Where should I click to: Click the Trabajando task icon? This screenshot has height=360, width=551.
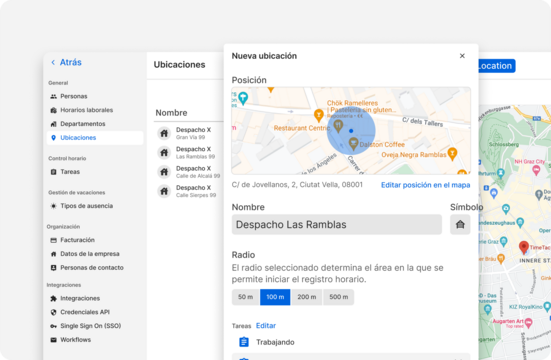(x=244, y=342)
